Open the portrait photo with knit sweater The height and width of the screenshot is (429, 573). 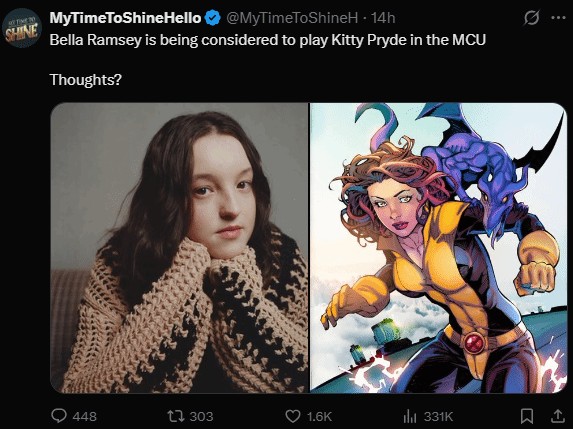coord(179,248)
